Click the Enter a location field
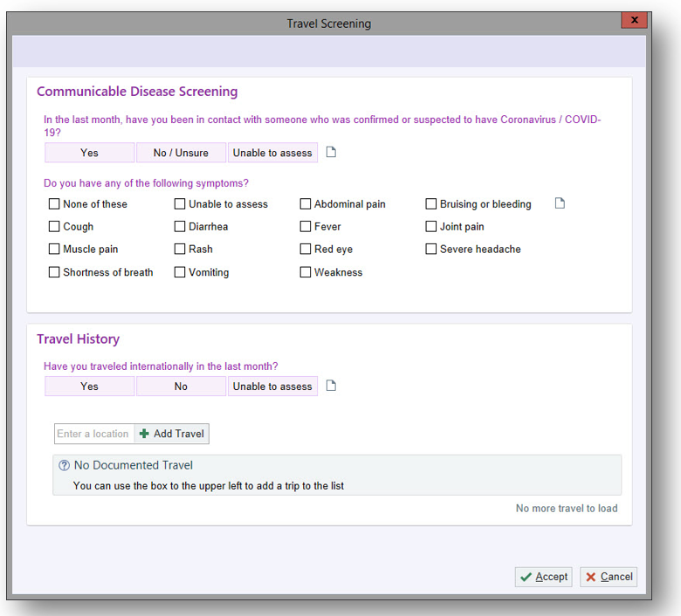This screenshot has width=681, height=616. [93, 434]
